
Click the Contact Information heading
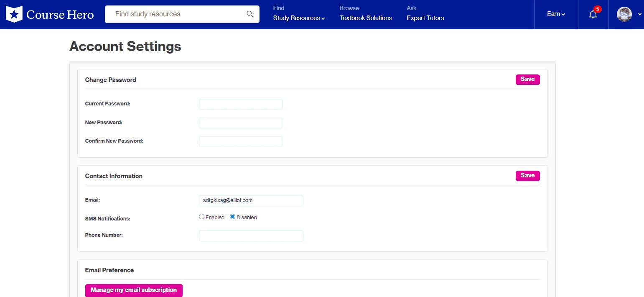pos(114,176)
